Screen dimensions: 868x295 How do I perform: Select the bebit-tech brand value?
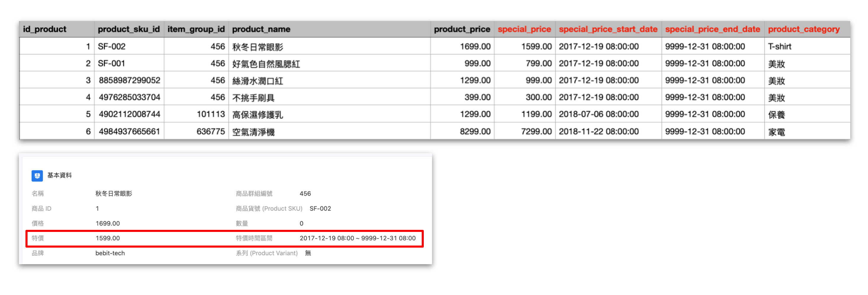110,253
